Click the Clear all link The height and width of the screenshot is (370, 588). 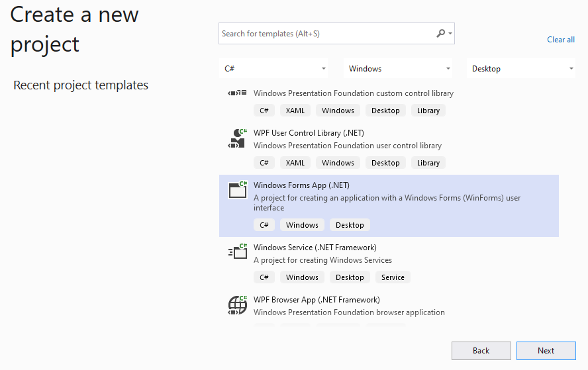coord(561,40)
